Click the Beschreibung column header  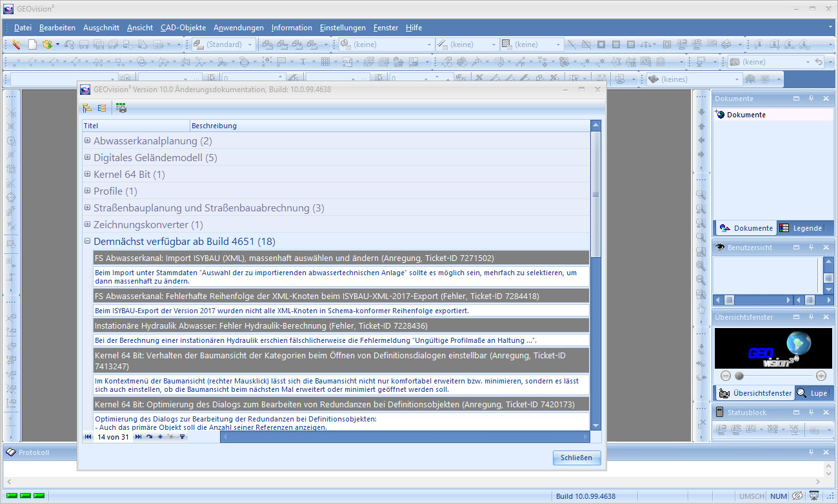click(x=214, y=126)
